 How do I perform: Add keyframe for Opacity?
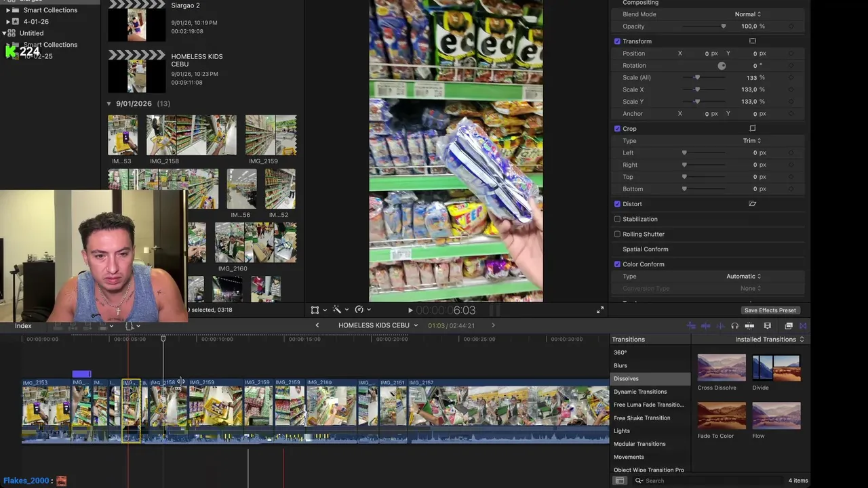[x=791, y=26]
